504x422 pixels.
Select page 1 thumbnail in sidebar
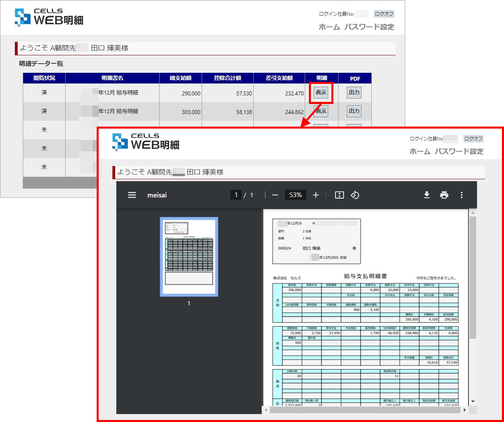(189, 256)
